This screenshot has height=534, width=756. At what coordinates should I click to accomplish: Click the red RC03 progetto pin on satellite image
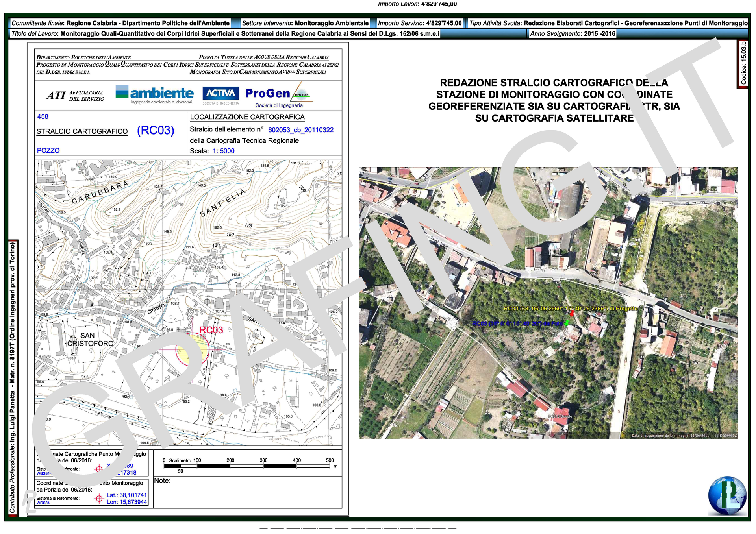572,314
